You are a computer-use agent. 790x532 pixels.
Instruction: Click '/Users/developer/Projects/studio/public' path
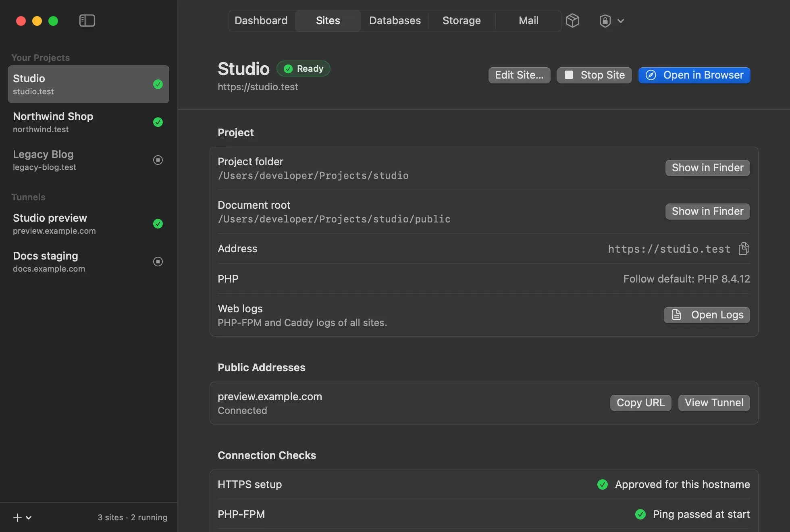coord(334,219)
